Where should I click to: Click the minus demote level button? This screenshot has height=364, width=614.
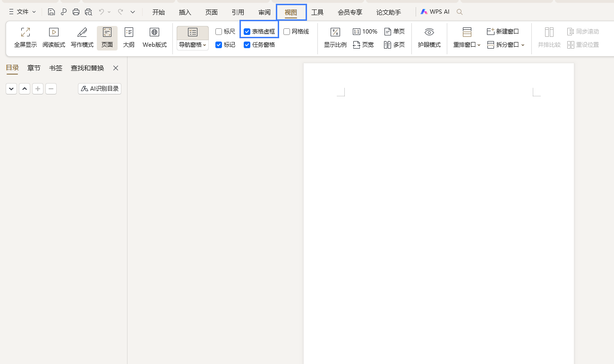(x=51, y=89)
